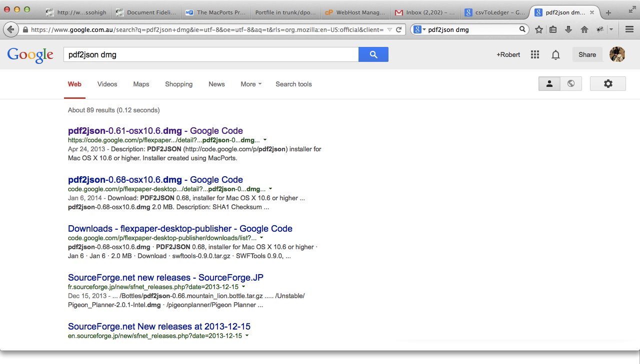Viewport: 640px width, 364px height.
Task: Open the address bar history dropdown arrow
Action: pyautogui.click(x=390, y=29)
